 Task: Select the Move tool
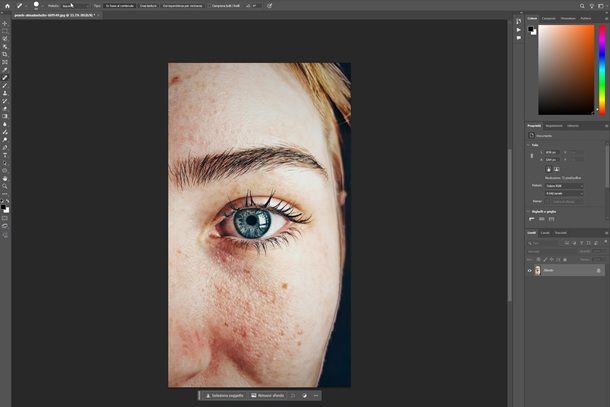click(5, 23)
